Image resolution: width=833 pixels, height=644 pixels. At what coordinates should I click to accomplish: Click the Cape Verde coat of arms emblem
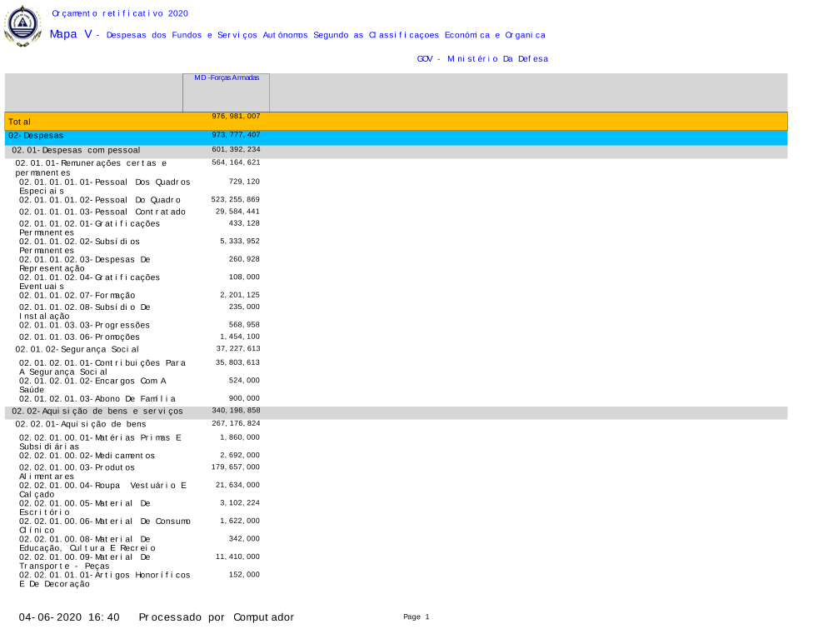coord(22,26)
